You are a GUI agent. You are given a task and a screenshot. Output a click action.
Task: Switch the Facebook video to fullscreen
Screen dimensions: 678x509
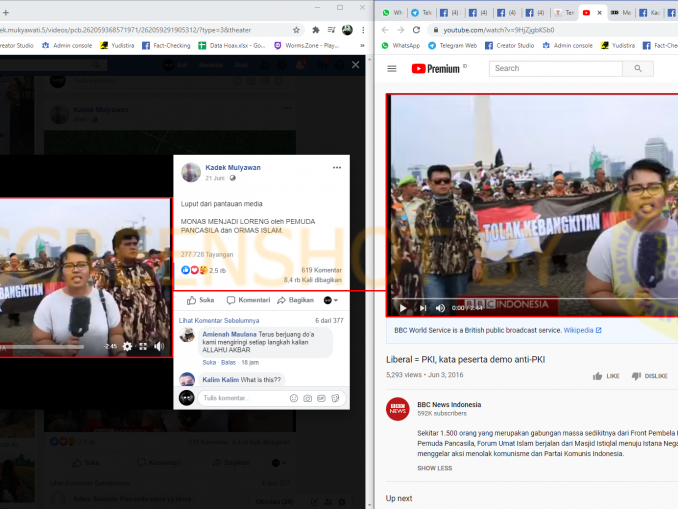143,346
